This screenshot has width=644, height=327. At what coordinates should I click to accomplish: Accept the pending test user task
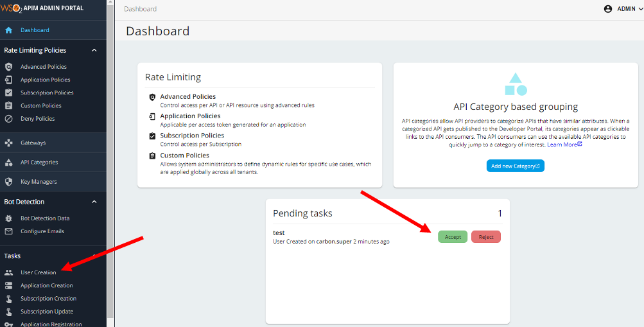453,237
